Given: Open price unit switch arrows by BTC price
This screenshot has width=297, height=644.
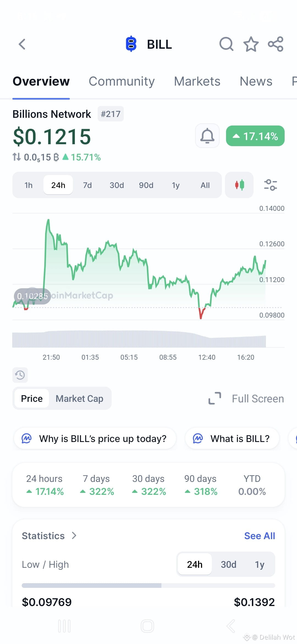Looking at the screenshot, I should [x=16, y=157].
